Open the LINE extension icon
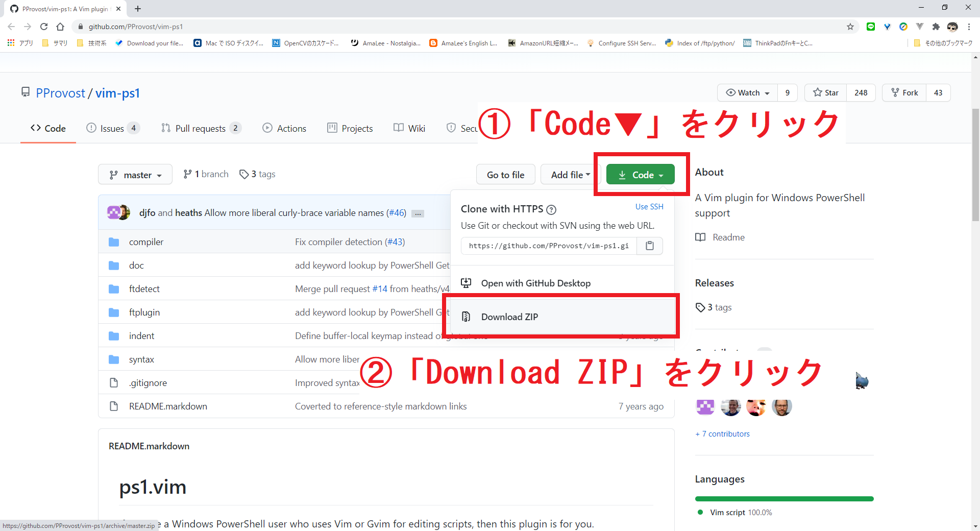Viewport: 980px width, 531px height. coord(871,27)
